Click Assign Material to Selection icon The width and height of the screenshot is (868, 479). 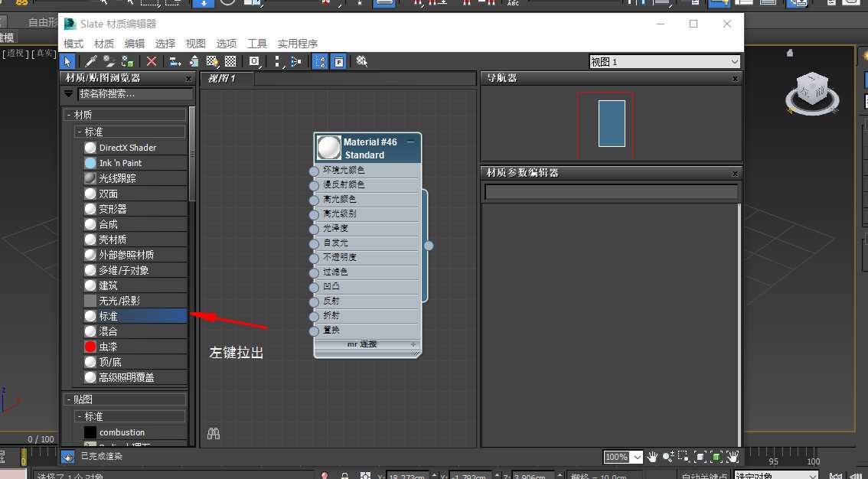pyautogui.click(x=128, y=61)
